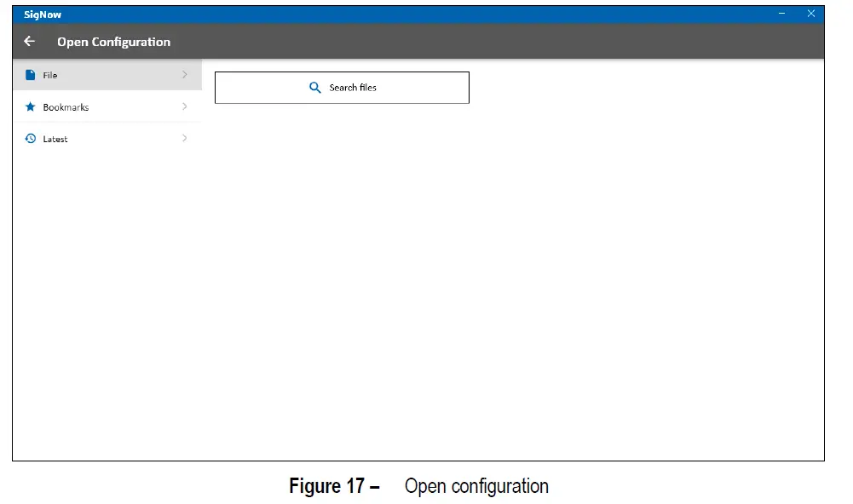
Task: Click inside the Search files field
Action: coord(342,87)
